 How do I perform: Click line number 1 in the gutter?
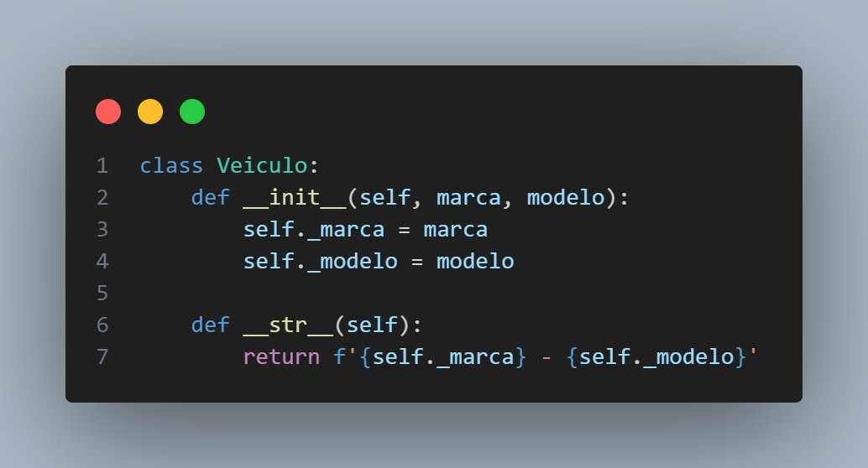click(102, 166)
